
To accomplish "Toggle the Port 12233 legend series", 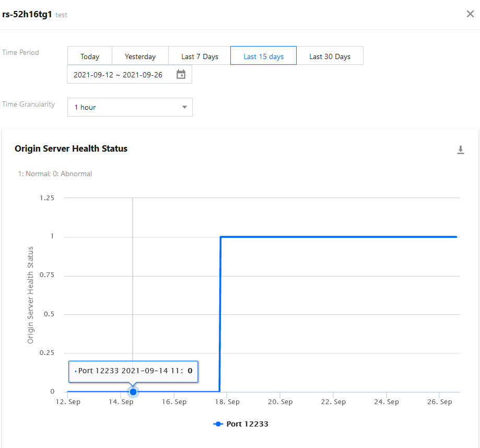I will [241, 424].
